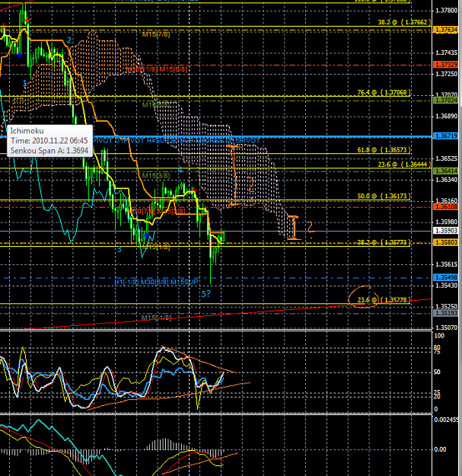Select the Fibonacci label '23.6 @ (1.36444)'
Image resolution: width=462 pixels, height=476 pixels.
[404, 165]
